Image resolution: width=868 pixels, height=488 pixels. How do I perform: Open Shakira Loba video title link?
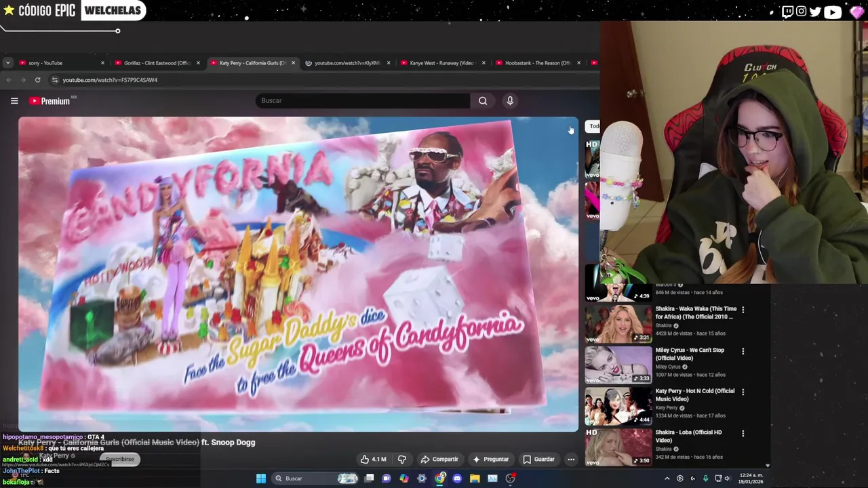[688, 436]
